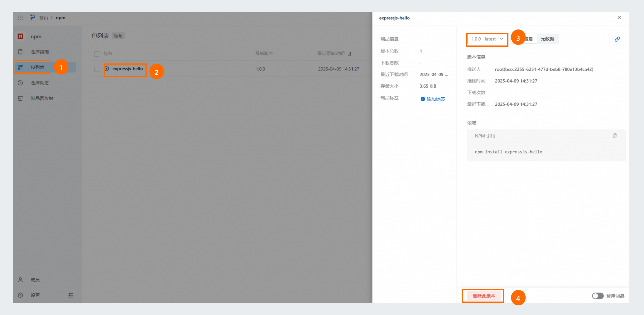Copy the npm install command
This screenshot has width=644, height=315.
[615, 136]
